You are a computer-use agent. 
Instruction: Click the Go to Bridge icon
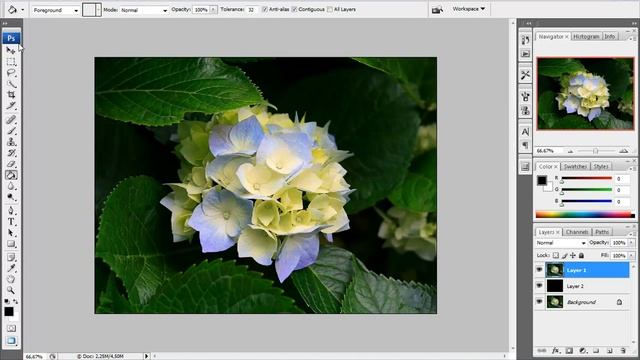coord(437,9)
